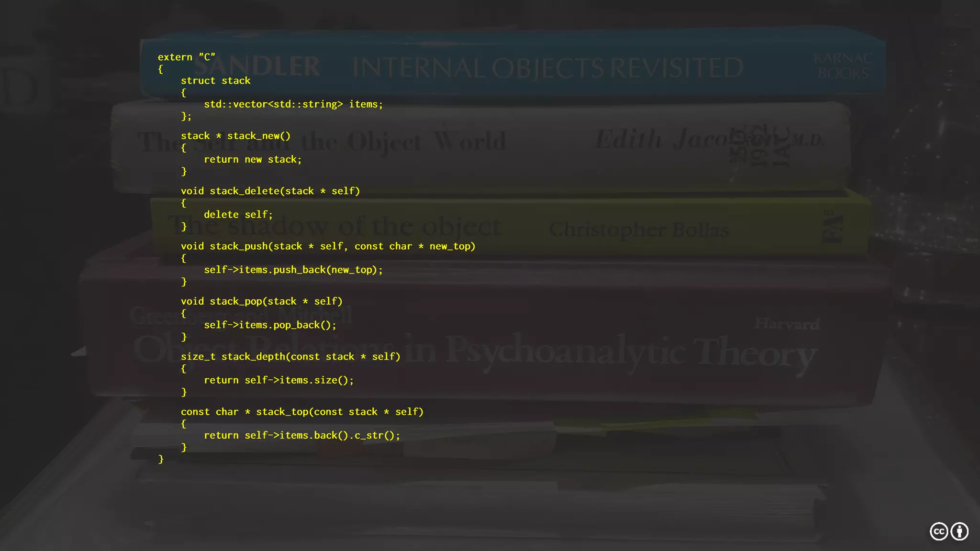Click the back().c_str() return statement
Viewport: 980px width, 551px height.
[302, 436]
